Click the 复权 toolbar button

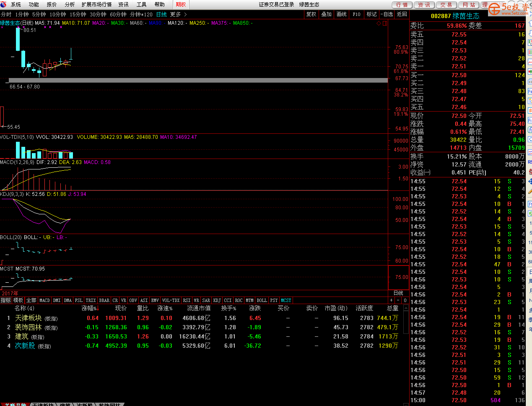(x=311, y=14)
